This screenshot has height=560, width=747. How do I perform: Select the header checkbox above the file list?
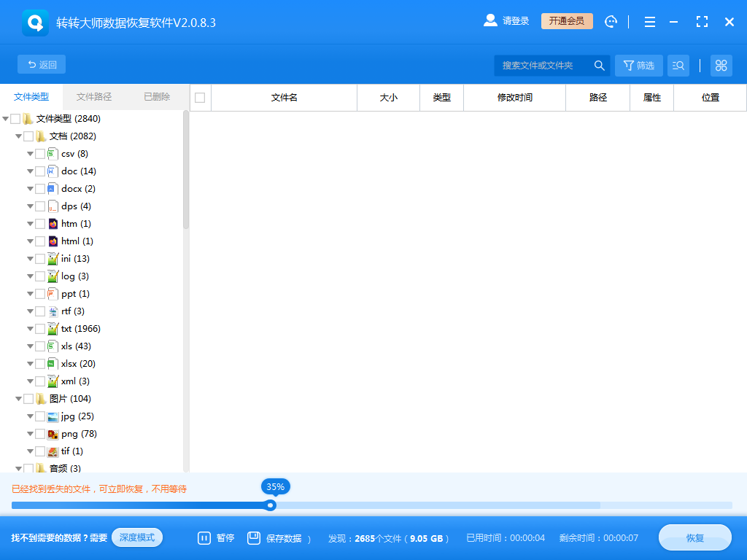point(199,97)
